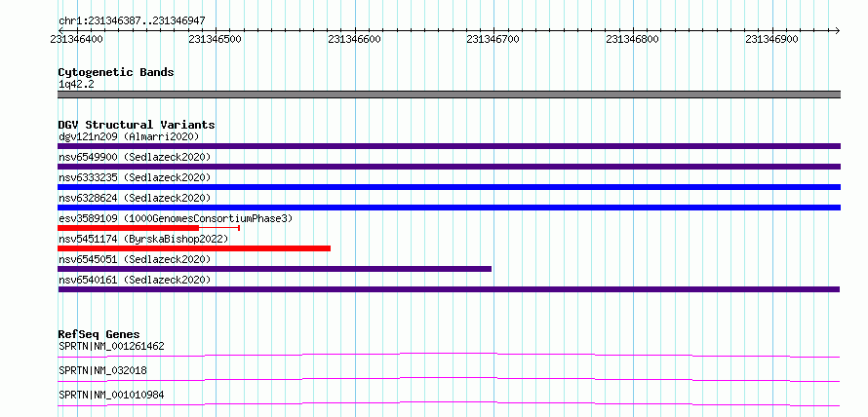The height and width of the screenshot is (417, 868).
Task: Open transcript SPRTN|NM_001010984
Action: coord(111,395)
